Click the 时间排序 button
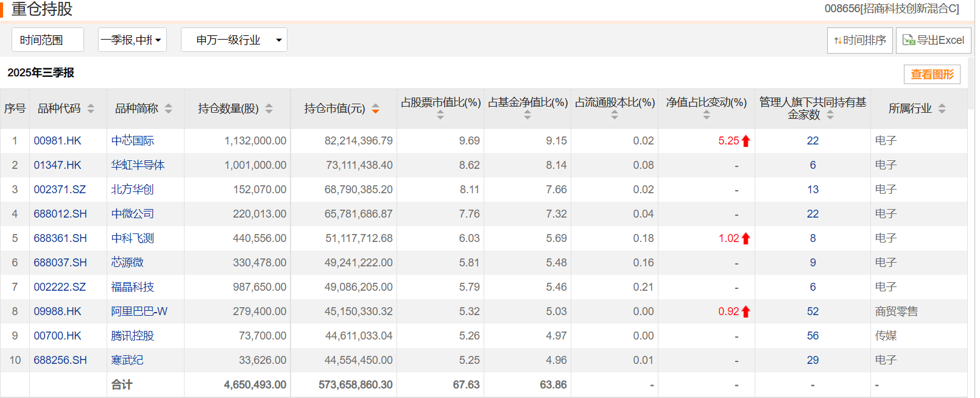Image resolution: width=980 pixels, height=398 pixels. (860, 40)
